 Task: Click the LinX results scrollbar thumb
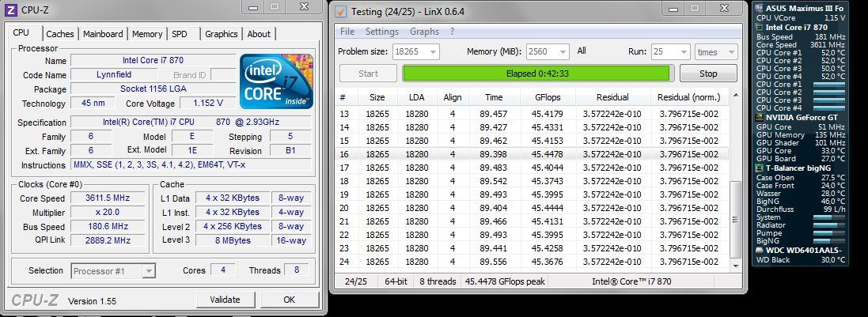point(734,220)
